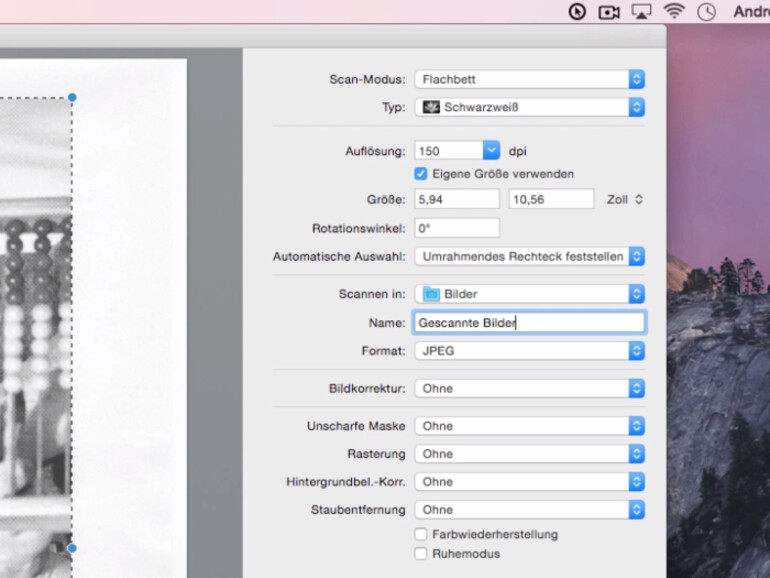Click the Bilder folder icon in Scannen in
This screenshot has width=770, height=578.
pos(431,294)
